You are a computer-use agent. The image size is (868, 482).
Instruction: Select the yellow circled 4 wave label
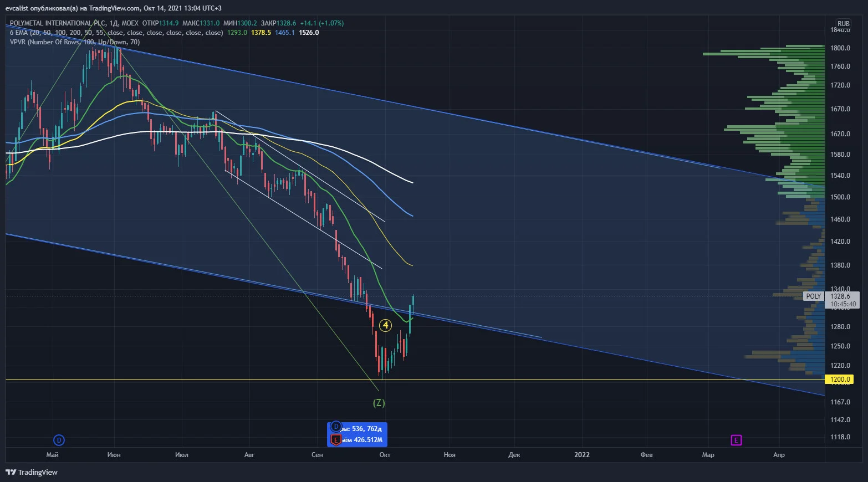pyautogui.click(x=385, y=325)
